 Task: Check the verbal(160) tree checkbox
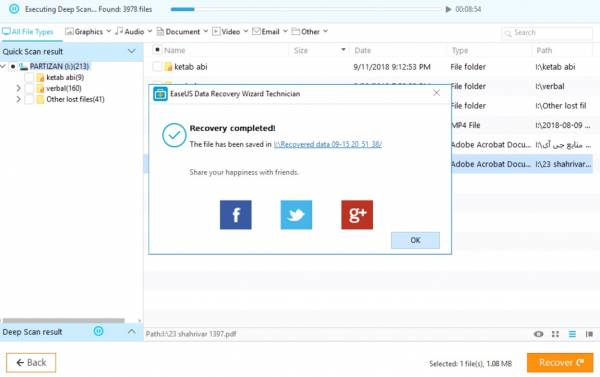(29, 88)
